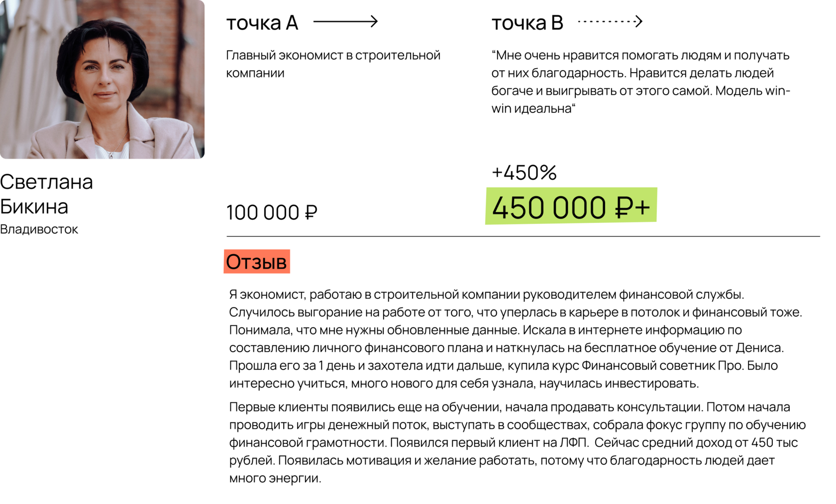Click the orange Отзыв label

click(256, 262)
